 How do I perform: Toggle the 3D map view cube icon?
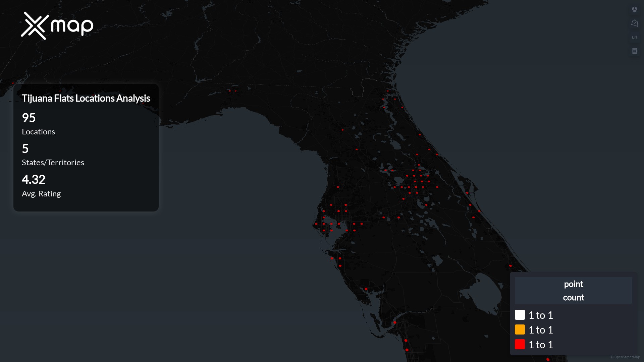pos(634,9)
